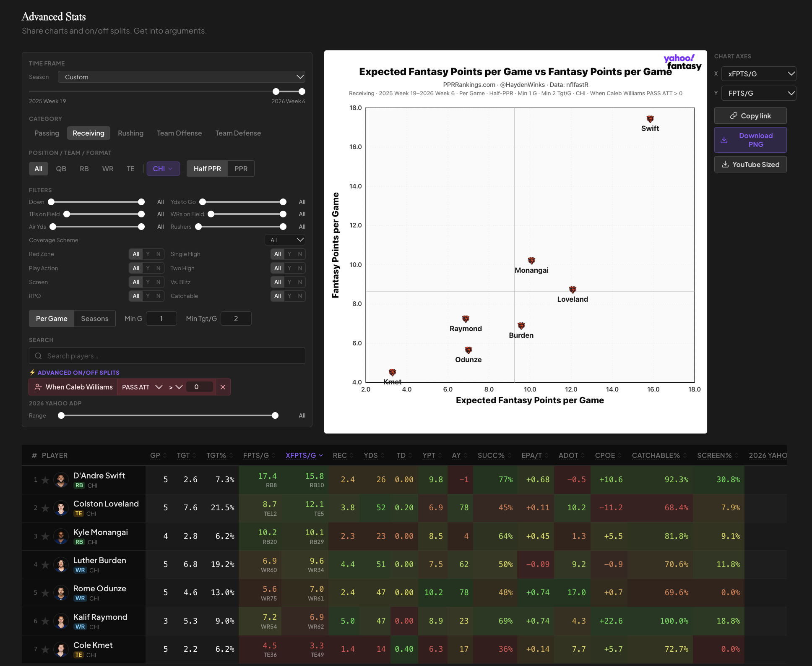Image resolution: width=812 pixels, height=666 pixels.
Task: Star Kyle Monangai as favorite
Action: point(45,536)
